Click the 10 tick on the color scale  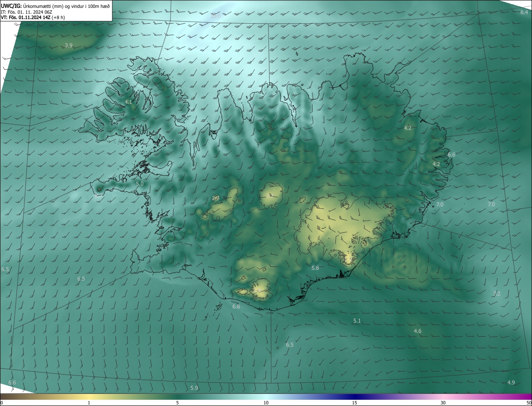[266, 403]
